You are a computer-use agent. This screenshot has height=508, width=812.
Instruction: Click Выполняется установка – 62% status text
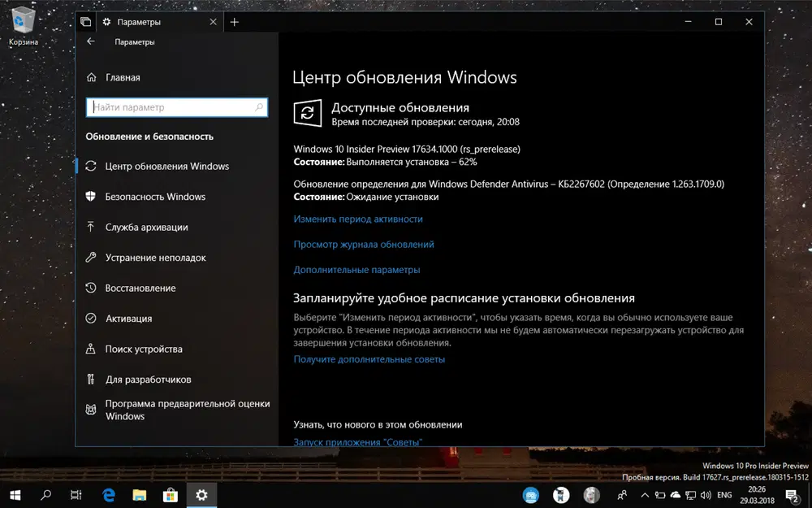(x=412, y=162)
